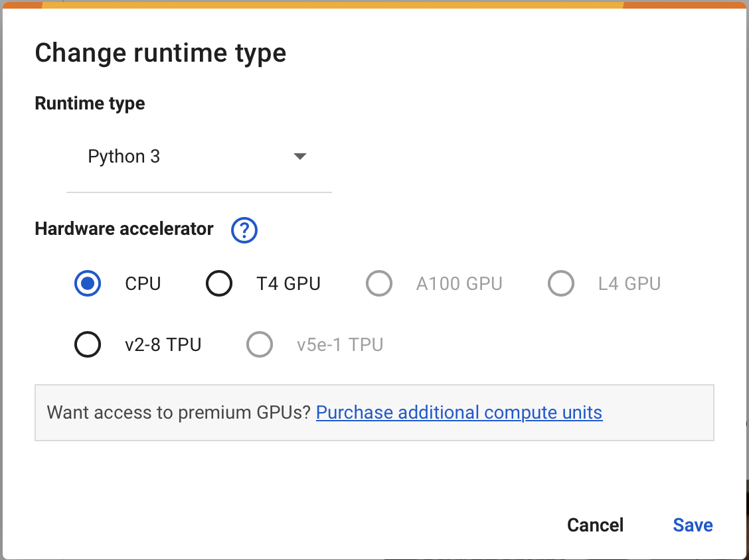
Task: Click the Hardware accelerator label
Action: 124,229
